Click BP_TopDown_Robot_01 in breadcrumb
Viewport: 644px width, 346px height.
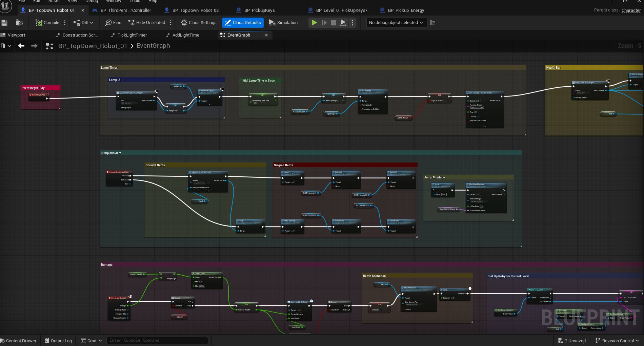(x=93, y=46)
